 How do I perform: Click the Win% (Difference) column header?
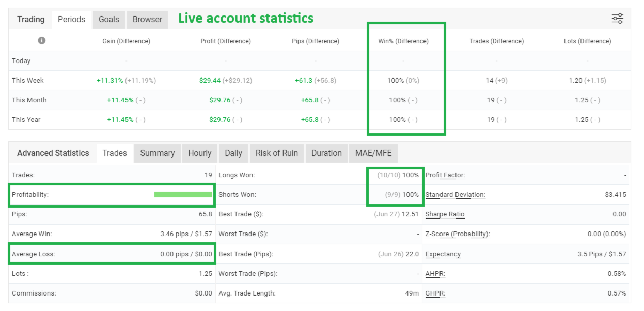pos(403,41)
